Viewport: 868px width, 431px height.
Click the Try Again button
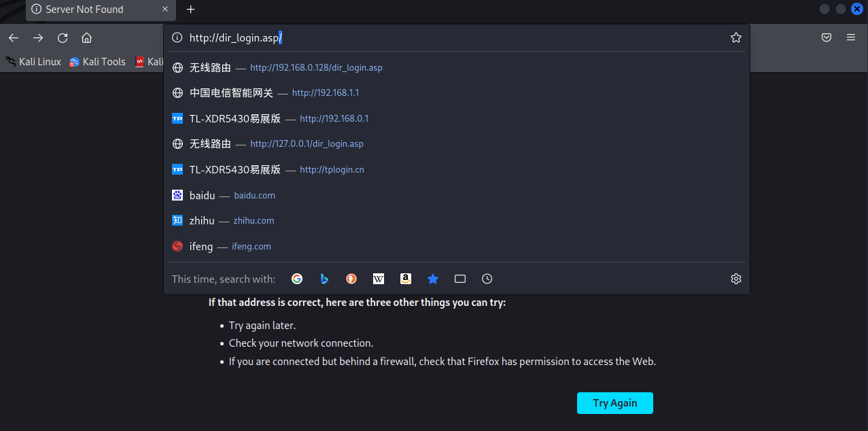coord(615,403)
